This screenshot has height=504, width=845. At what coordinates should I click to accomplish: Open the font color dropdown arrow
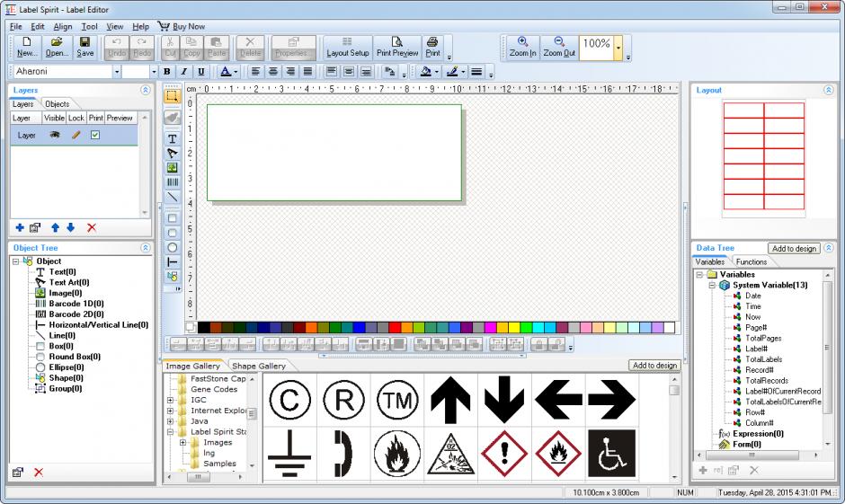pyautogui.click(x=236, y=72)
